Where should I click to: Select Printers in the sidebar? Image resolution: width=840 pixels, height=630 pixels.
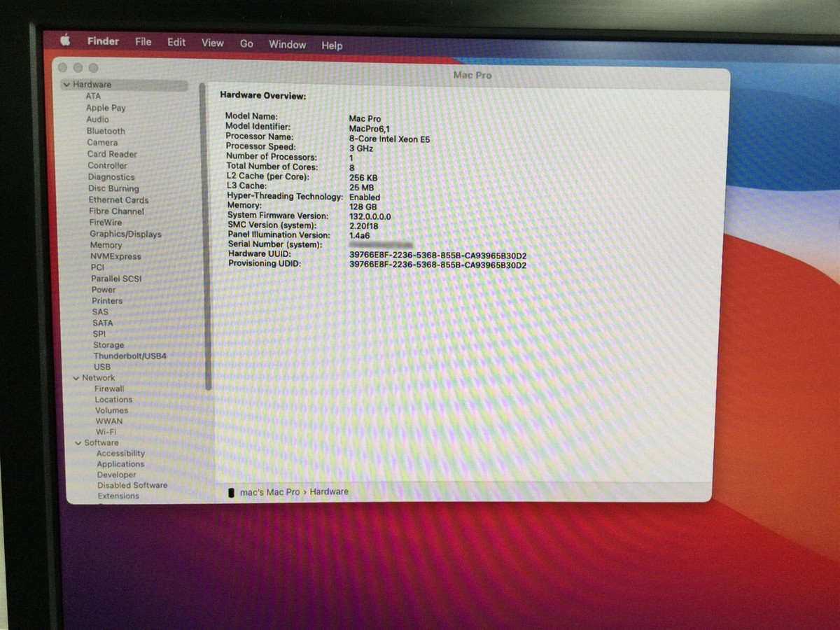[x=107, y=300]
